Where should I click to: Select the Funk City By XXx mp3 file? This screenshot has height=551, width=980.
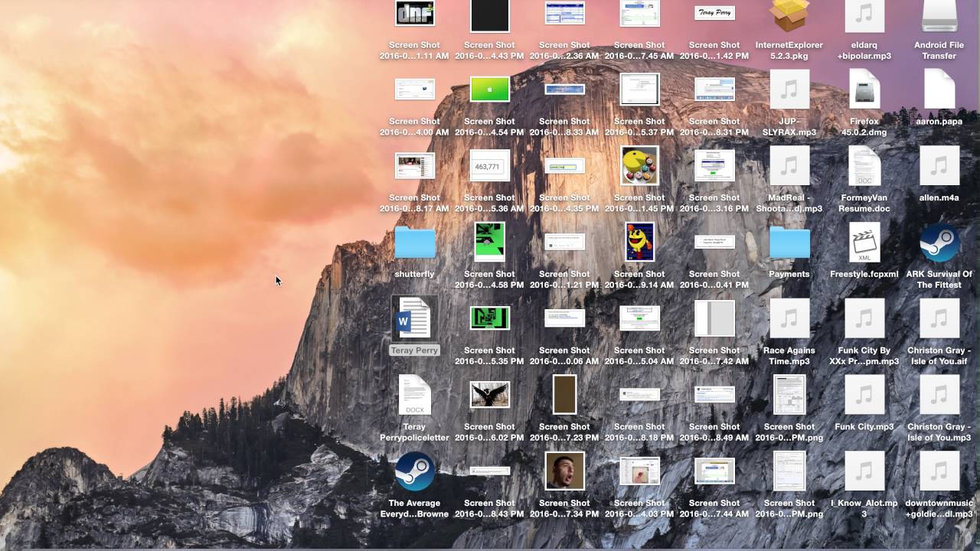coord(864,318)
